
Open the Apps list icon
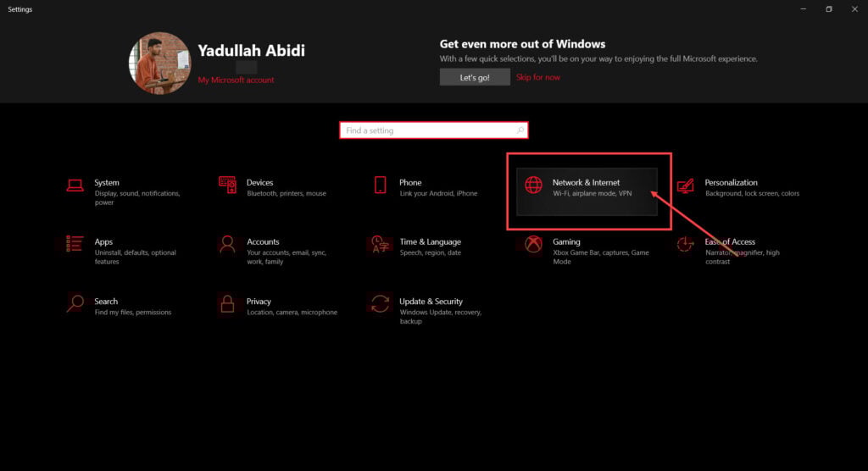[75, 243]
